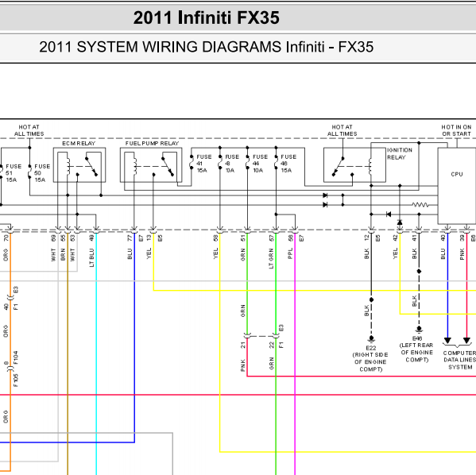This screenshot has height=475, width=476.
Task: Click the FUSE 44 10A fuse symbol
Action: 247,162
